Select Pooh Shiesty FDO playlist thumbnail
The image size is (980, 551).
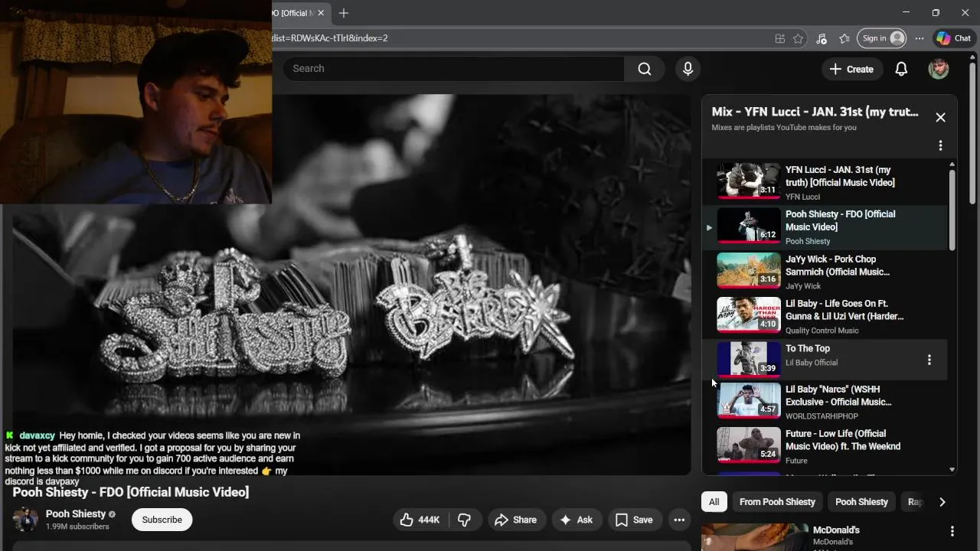point(749,226)
